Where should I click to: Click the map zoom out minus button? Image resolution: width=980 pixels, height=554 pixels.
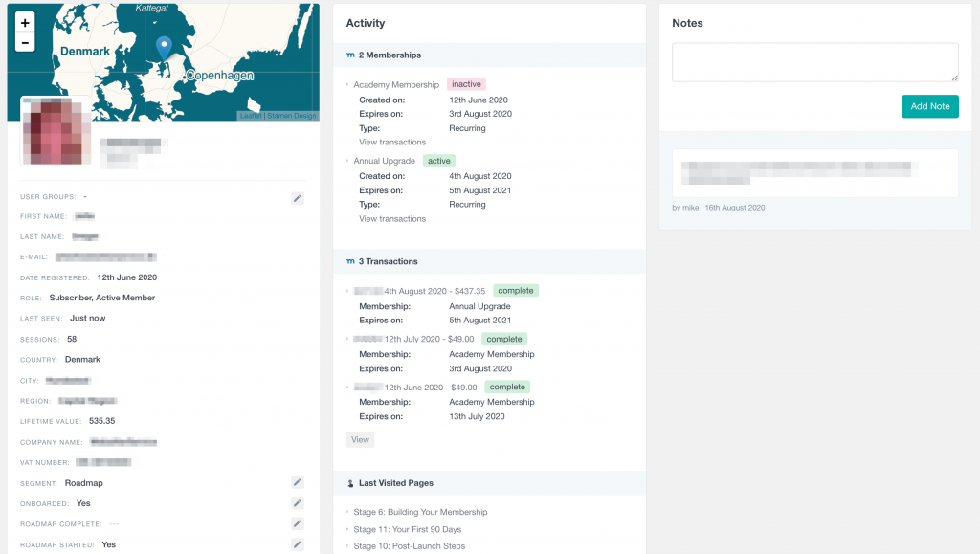pyautogui.click(x=25, y=42)
